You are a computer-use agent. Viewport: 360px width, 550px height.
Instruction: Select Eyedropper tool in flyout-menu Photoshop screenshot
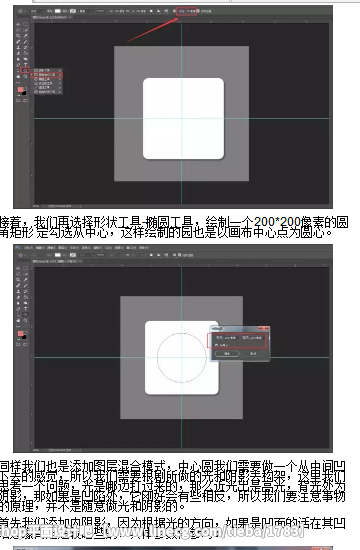(x=26, y=36)
